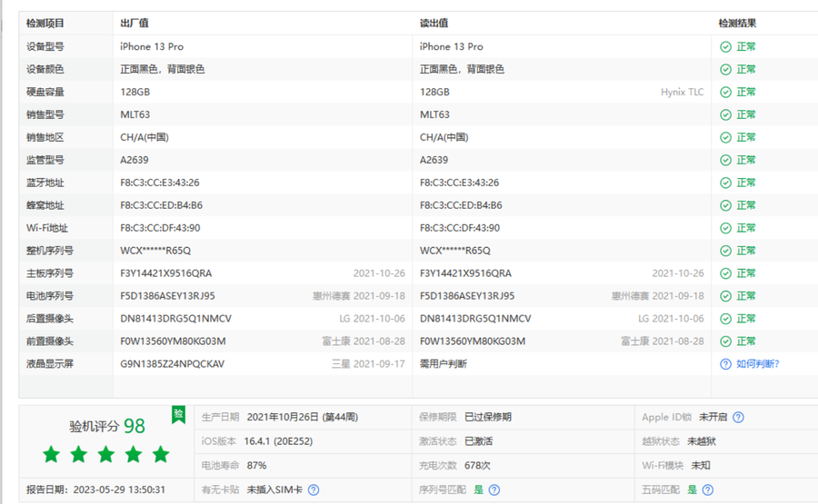Click help icon beside 五码匹配 是
The height and width of the screenshot is (504, 818).
coord(708,490)
